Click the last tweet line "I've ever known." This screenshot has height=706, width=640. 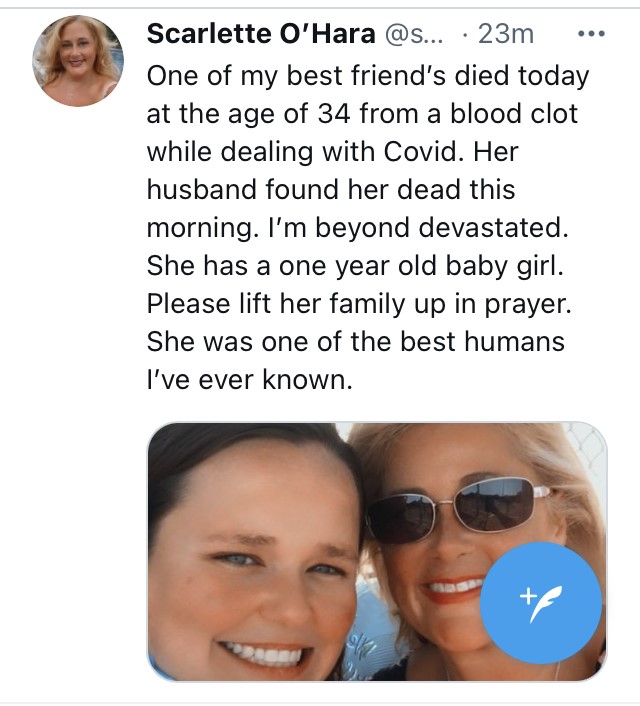(250, 380)
